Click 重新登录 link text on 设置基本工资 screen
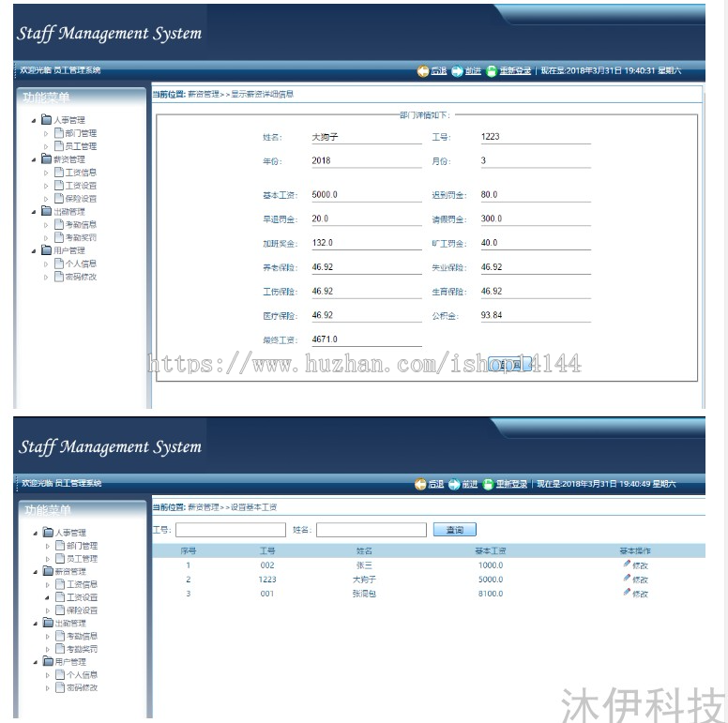728x723 pixels. [x=511, y=484]
